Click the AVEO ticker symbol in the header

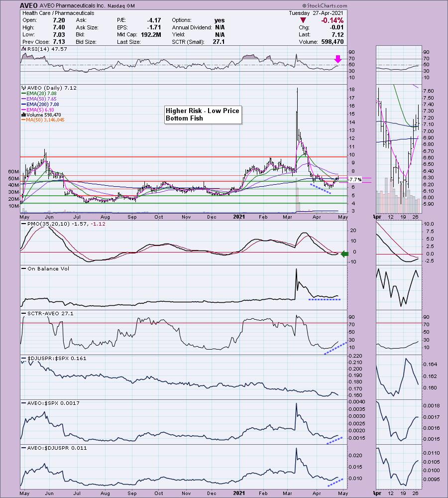coord(28,5)
